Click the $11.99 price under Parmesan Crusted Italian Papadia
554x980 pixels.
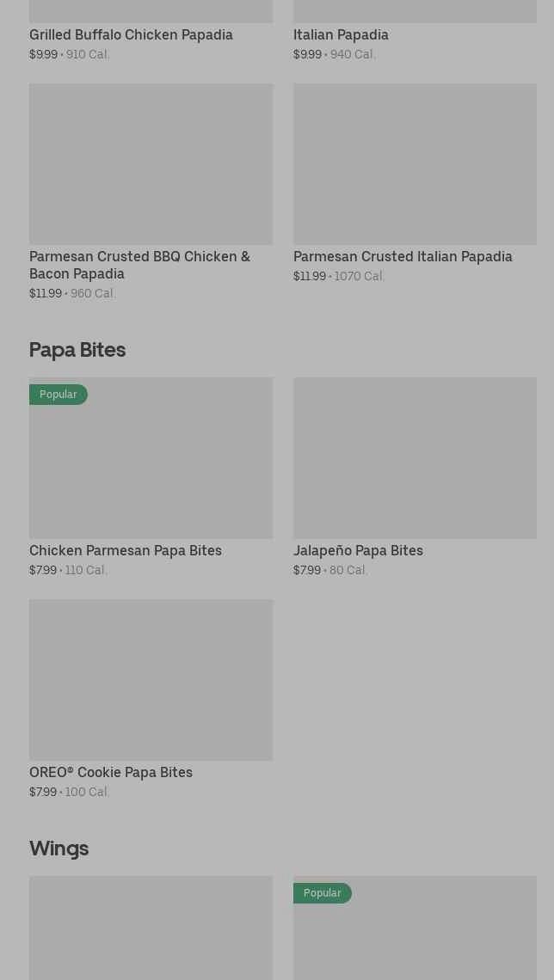(x=310, y=277)
